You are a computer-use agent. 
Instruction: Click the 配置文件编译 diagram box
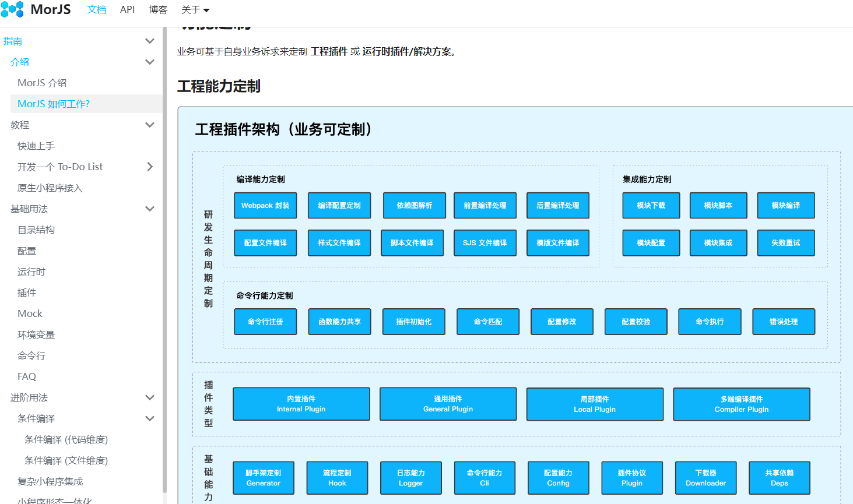coord(265,243)
